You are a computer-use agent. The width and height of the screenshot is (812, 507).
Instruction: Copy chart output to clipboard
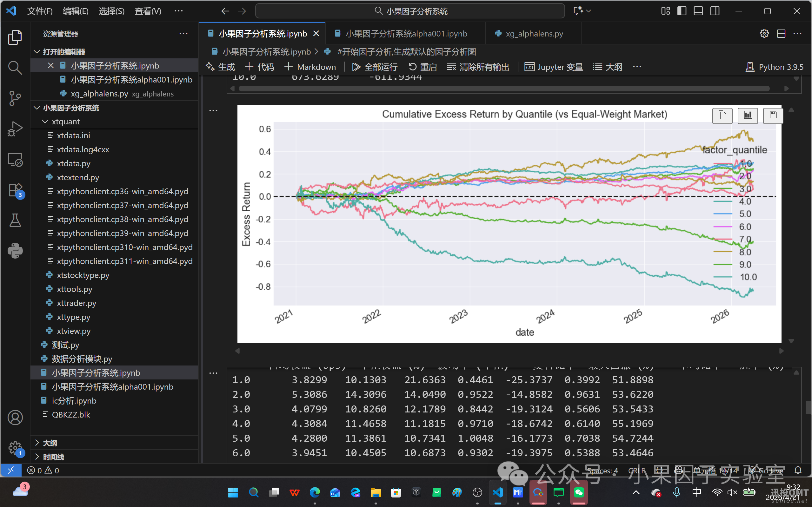click(722, 116)
